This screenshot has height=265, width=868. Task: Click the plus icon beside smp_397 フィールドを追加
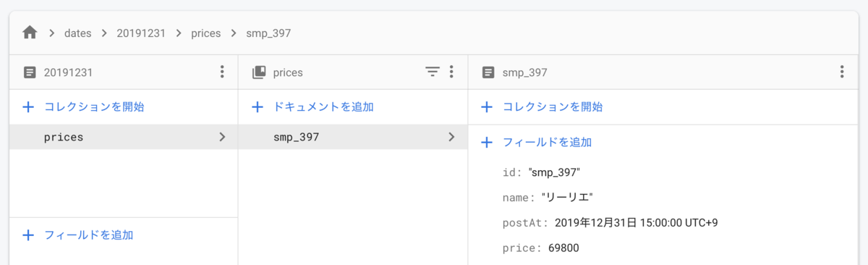pos(487,143)
